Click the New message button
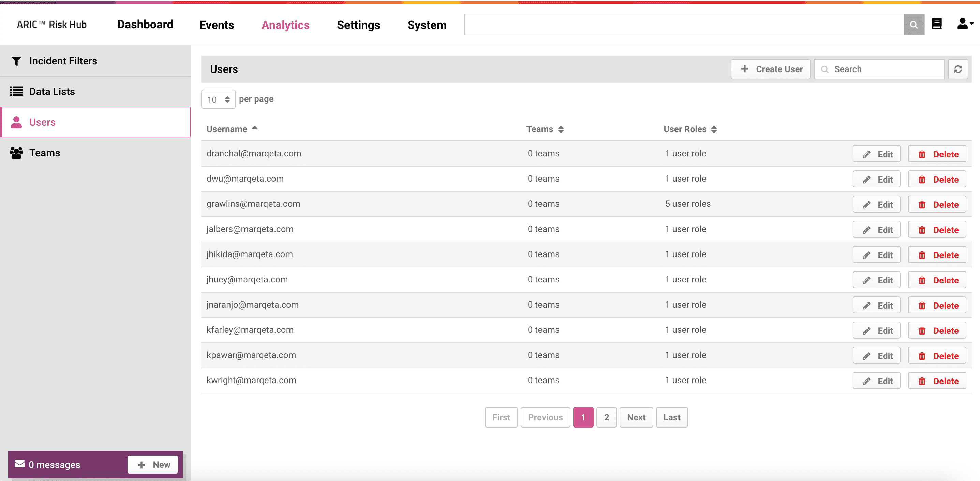The width and height of the screenshot is (980, 481). tap(152, 464)
